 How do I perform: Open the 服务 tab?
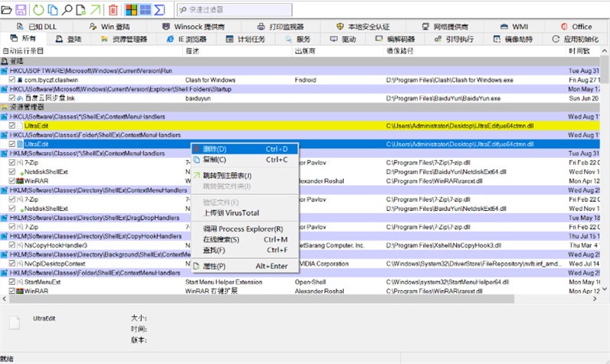(x=297, y=39)
